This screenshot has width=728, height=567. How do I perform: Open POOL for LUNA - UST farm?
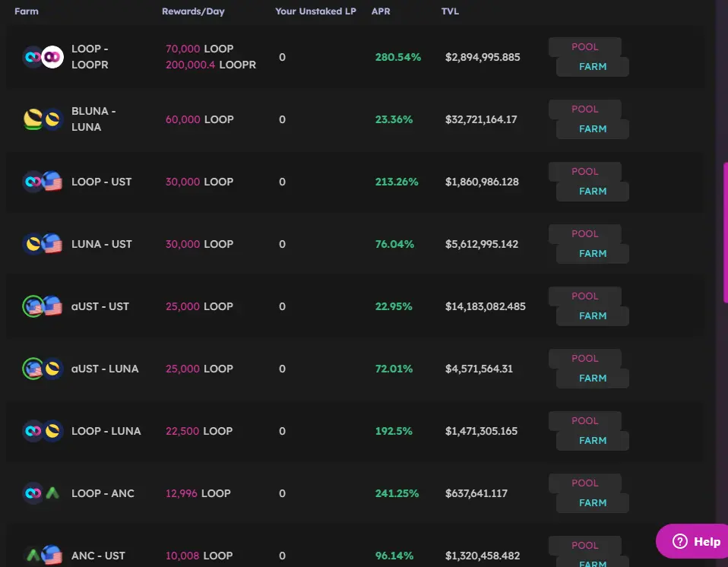[x=585, y=233]
